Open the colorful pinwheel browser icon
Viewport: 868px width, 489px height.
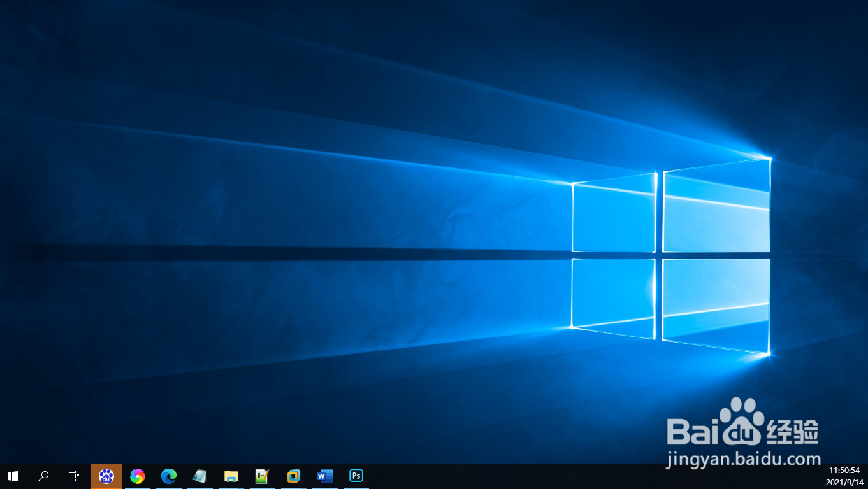[137, 476]
